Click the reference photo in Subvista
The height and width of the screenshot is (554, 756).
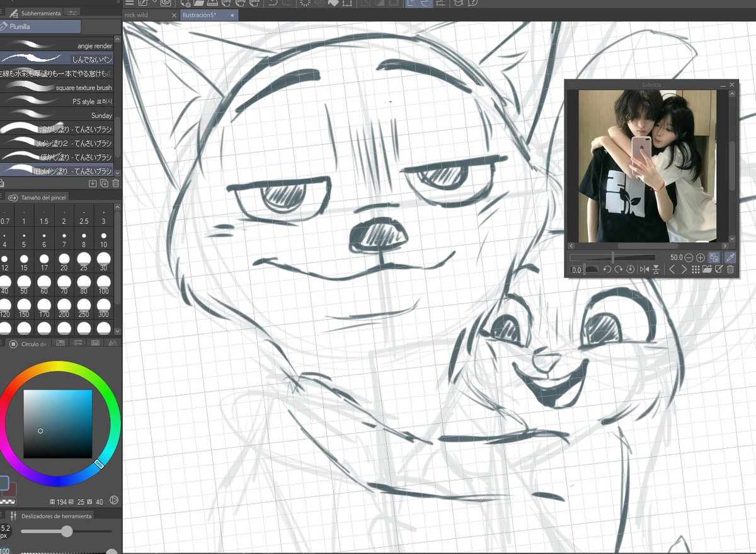click(x=647, y=166)
